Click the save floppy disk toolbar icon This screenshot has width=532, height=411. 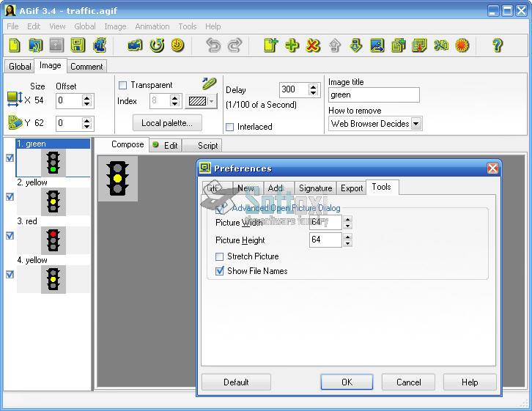coord(78,45)
